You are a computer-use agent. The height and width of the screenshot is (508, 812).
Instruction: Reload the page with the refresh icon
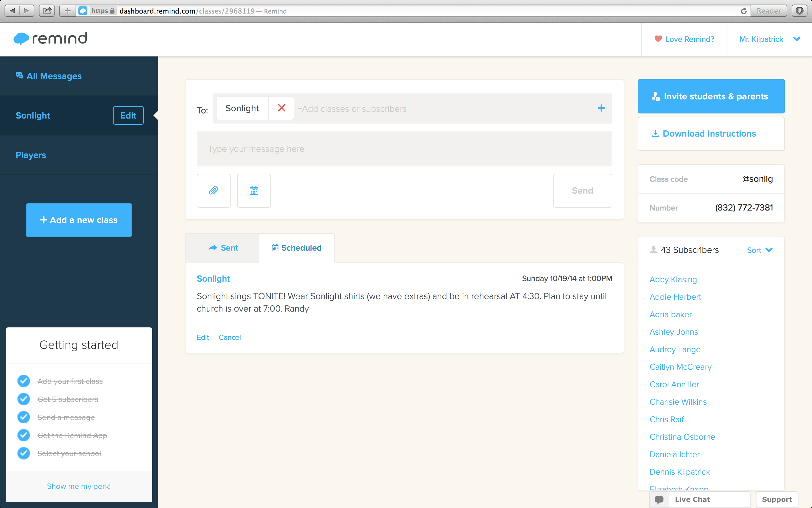(743, 11)
